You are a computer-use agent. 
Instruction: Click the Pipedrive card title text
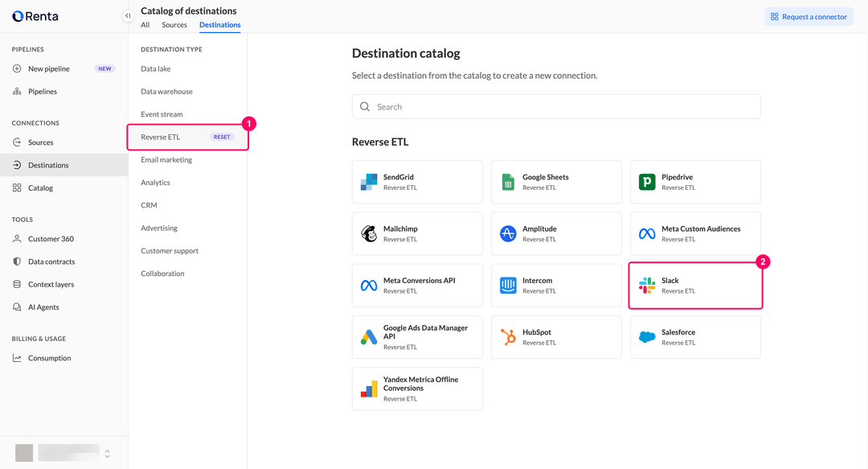677,178
